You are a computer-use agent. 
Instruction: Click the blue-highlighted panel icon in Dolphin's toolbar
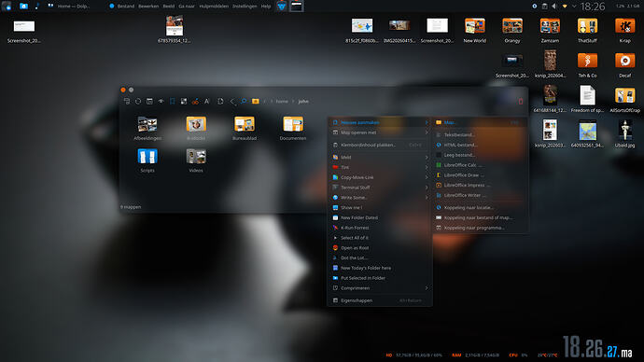pos(173,102)
